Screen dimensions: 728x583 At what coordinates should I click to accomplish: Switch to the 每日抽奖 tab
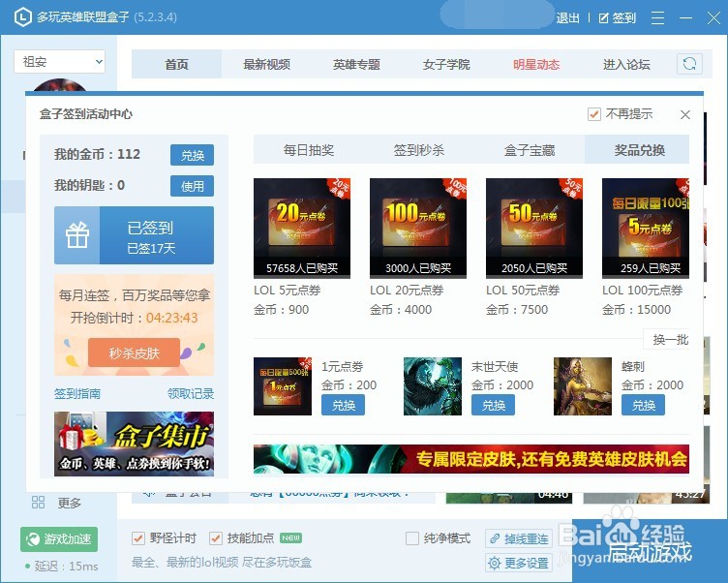309,149
